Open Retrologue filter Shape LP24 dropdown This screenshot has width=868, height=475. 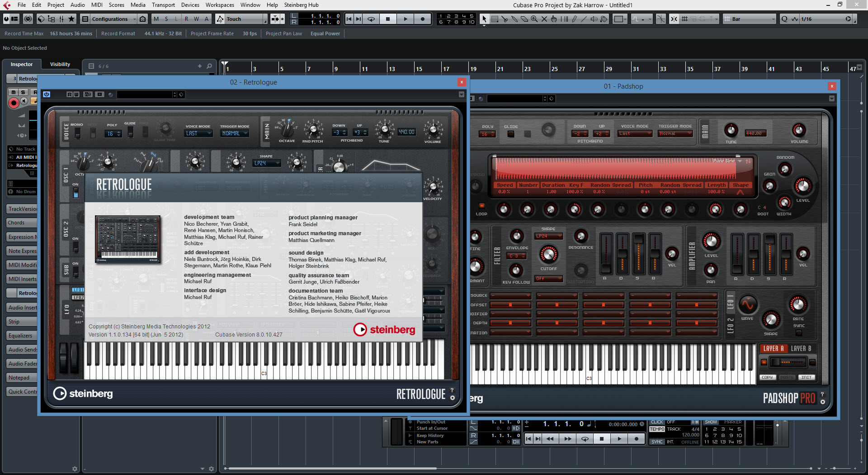pyautogui.click(x=267, y=163)
